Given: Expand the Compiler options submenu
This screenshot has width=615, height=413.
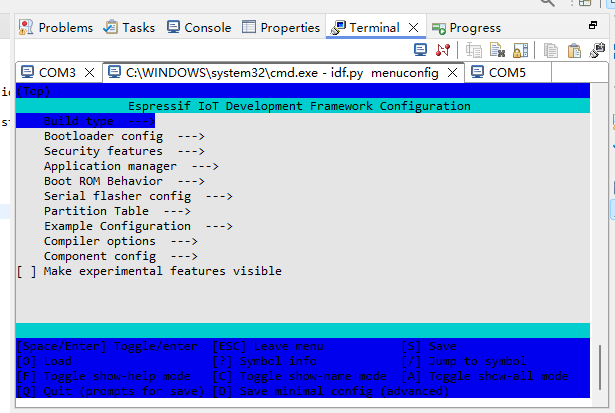Looking at the screenshot, I should click(x=120, y=241).
